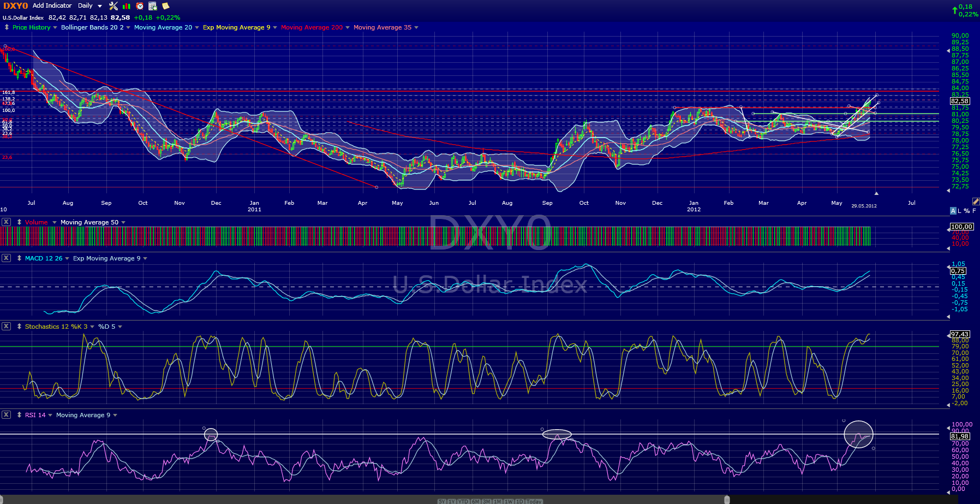Click the reorder arrows beside RSI 14
980x504 pixels.
19,415
